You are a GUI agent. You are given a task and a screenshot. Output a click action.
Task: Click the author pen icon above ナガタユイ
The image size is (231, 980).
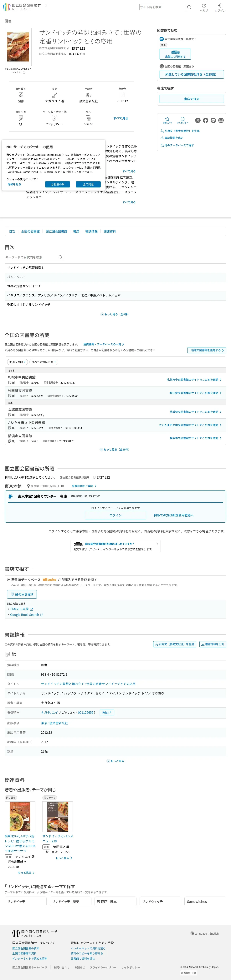click(54, 95)
